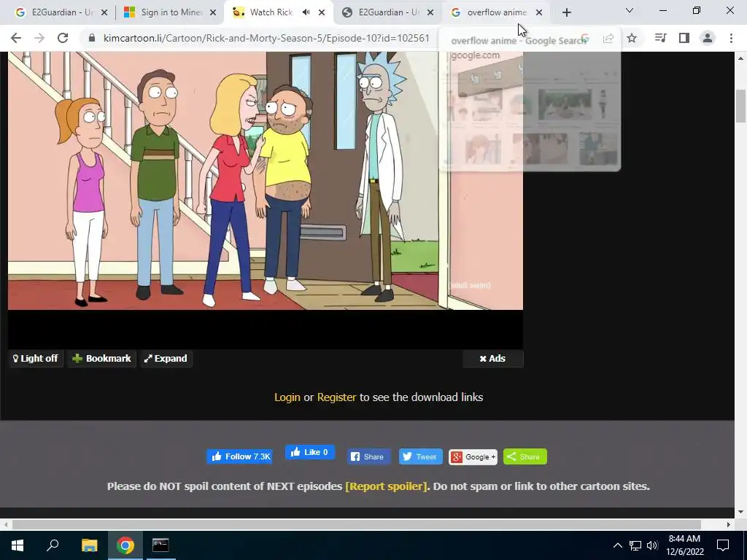Close Ads with the Ads button
Screen dimensions: 747x560
point(492,359)
